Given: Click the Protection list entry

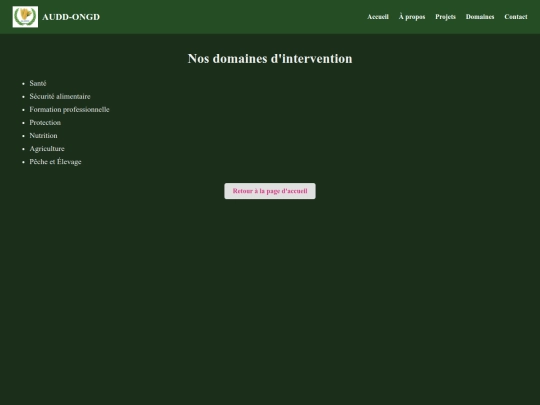Looking at the screenshot, I should (45, 123).
